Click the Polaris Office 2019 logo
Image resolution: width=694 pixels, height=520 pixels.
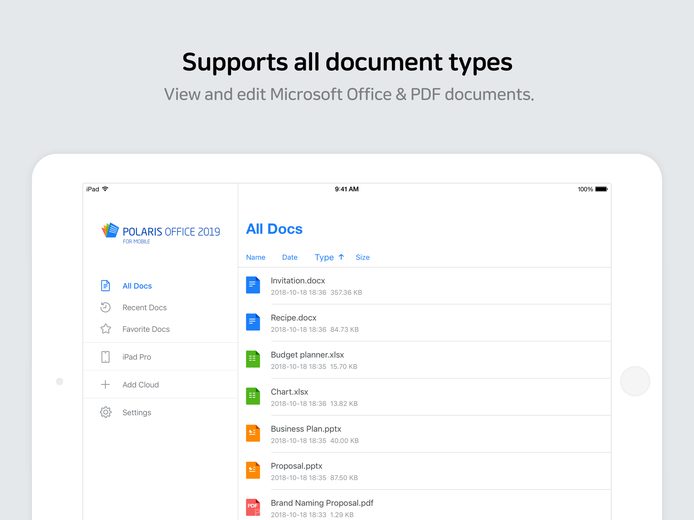tap(161, 233)
